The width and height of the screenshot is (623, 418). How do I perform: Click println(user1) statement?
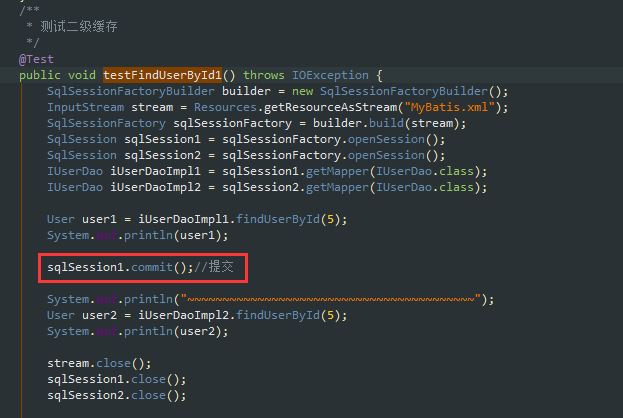(137, 236)
